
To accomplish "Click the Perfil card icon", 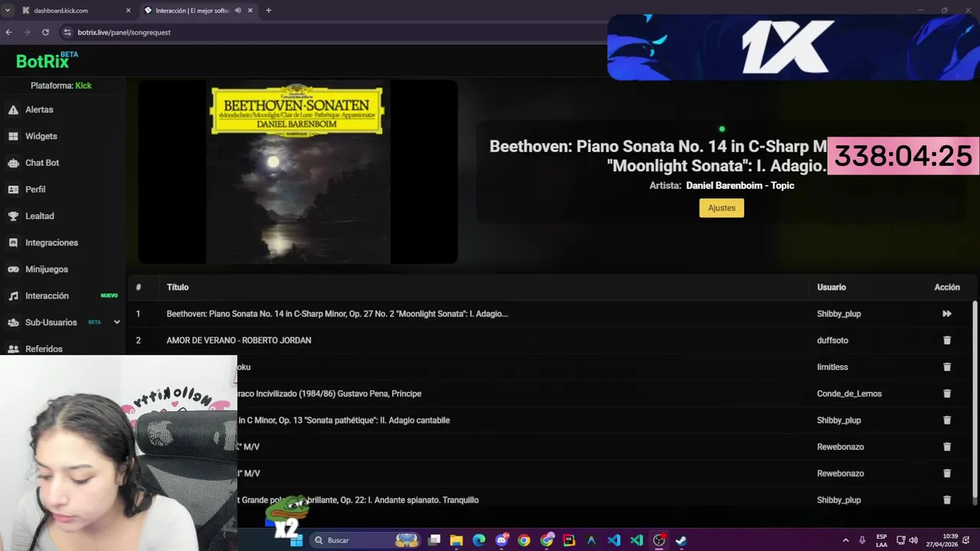I will point(13,190).
